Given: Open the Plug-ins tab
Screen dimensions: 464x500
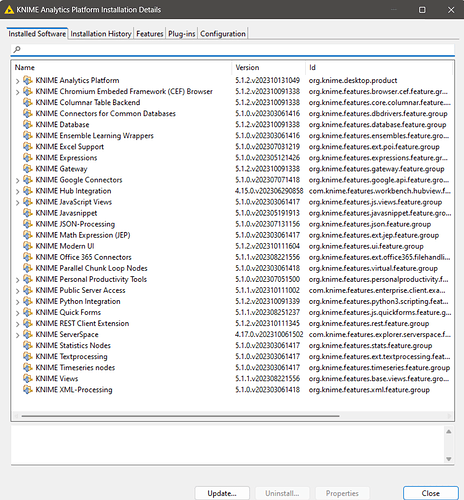Looking at the screenshot, I should (182, 34).
